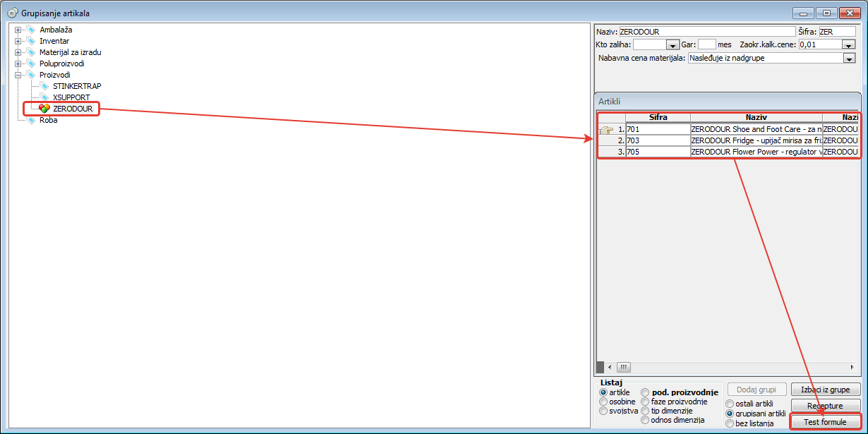Select the 'ostali artikli' radio option

[730, 404]
